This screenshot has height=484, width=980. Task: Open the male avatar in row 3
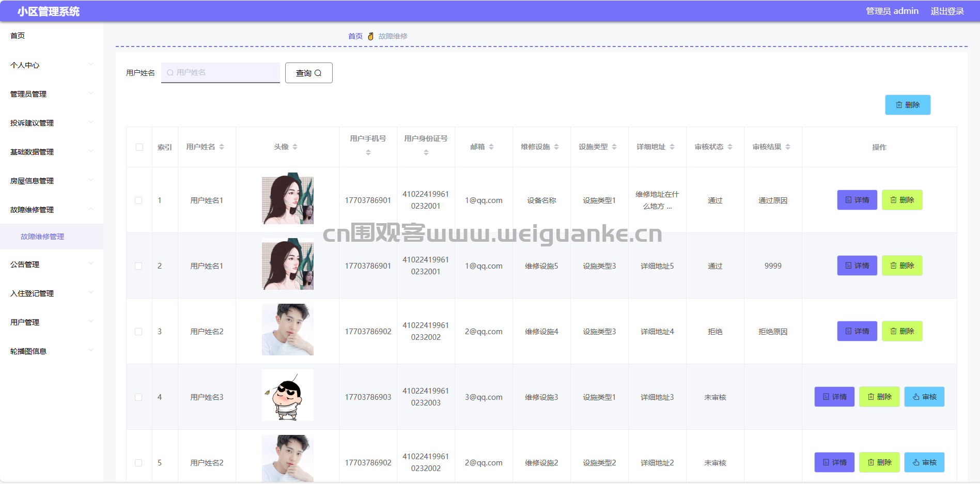point(288,330)
